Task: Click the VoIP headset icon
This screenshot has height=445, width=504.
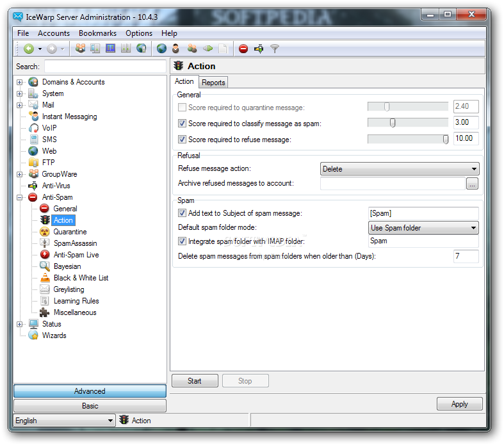Action: [x=33, y=128]
